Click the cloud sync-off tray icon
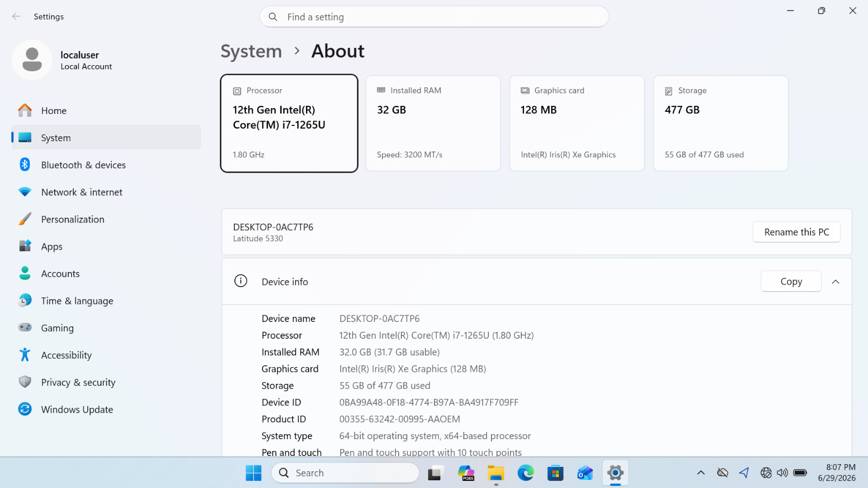Image resolution: width=868 pixels, height=488 pixels. point(723,473)
